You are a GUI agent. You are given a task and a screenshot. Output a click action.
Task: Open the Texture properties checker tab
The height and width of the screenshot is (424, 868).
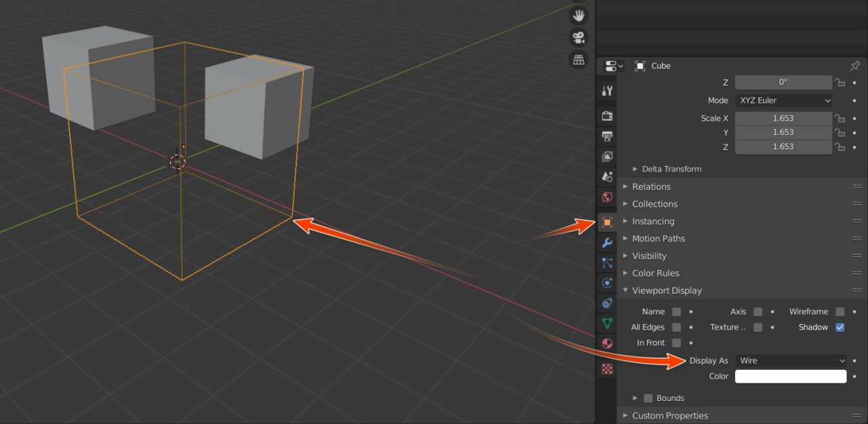coord(608,370)
